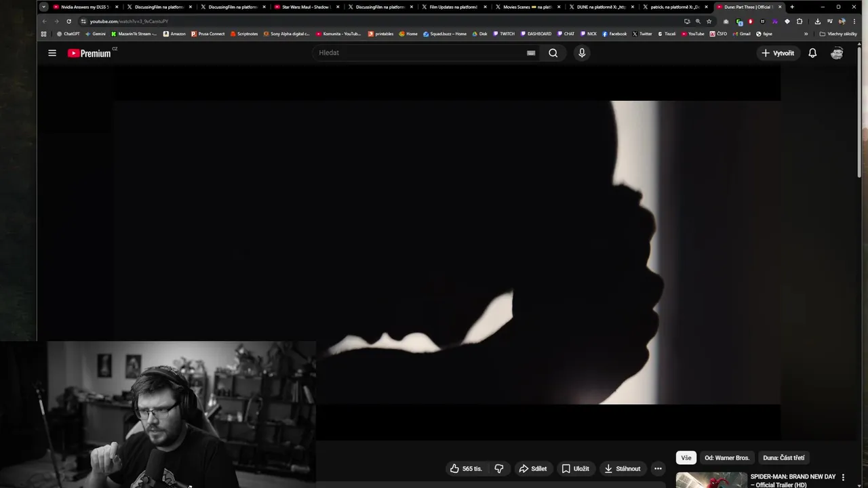Open a new browser tab
The height and width of the screenshot is (488, 868).
point(792,7)
